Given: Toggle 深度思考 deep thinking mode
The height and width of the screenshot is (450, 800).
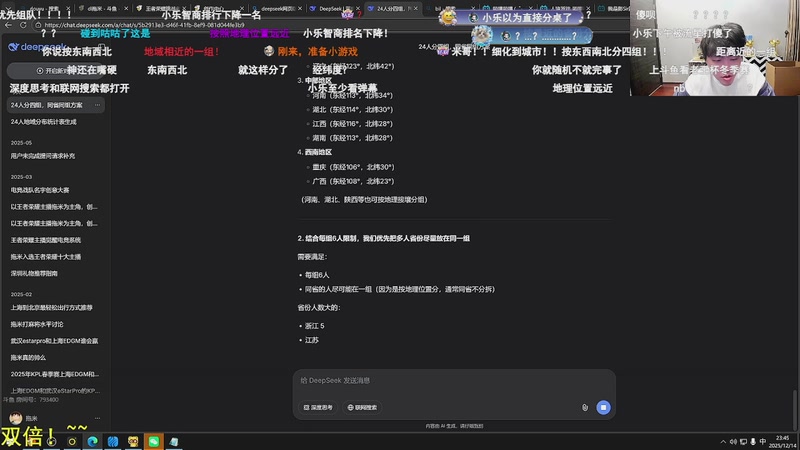Looking at the screenshot, I should click(318, 407).
